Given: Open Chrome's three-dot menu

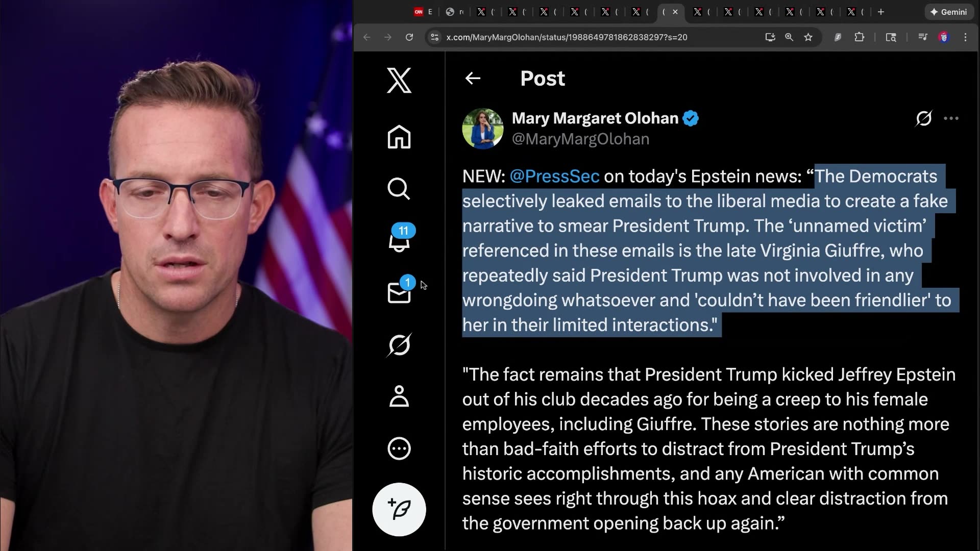Looking at the screenshot, I should [x=965, y=37].
